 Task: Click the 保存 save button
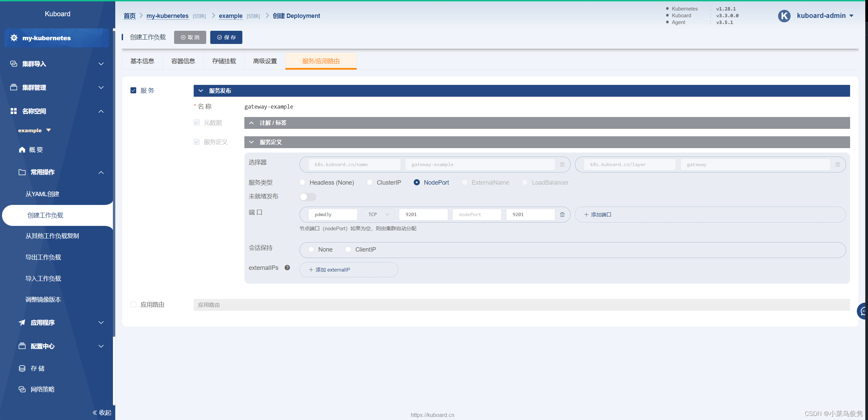click(x=226, y=37)
